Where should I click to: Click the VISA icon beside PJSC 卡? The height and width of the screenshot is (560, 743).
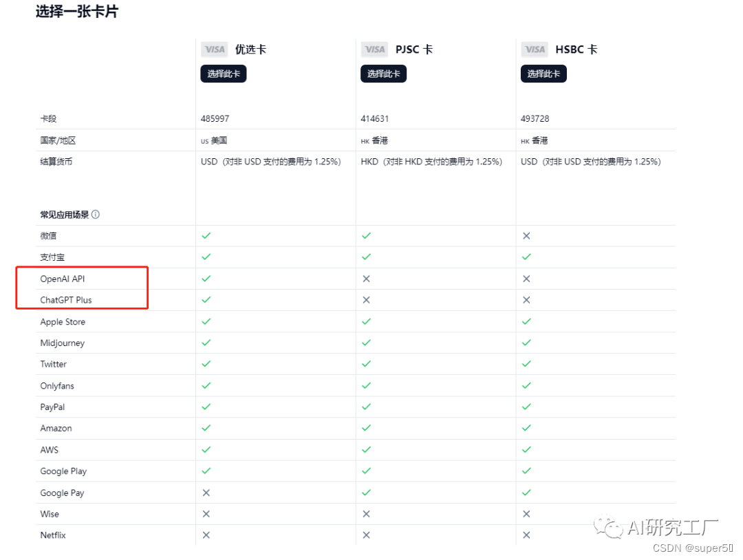(374, 49)
